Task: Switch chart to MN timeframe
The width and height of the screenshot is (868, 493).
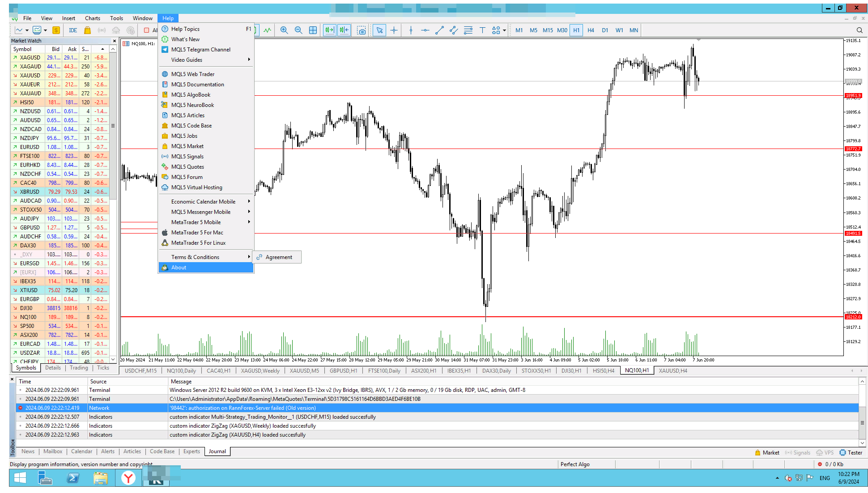Action: (634, 30)
